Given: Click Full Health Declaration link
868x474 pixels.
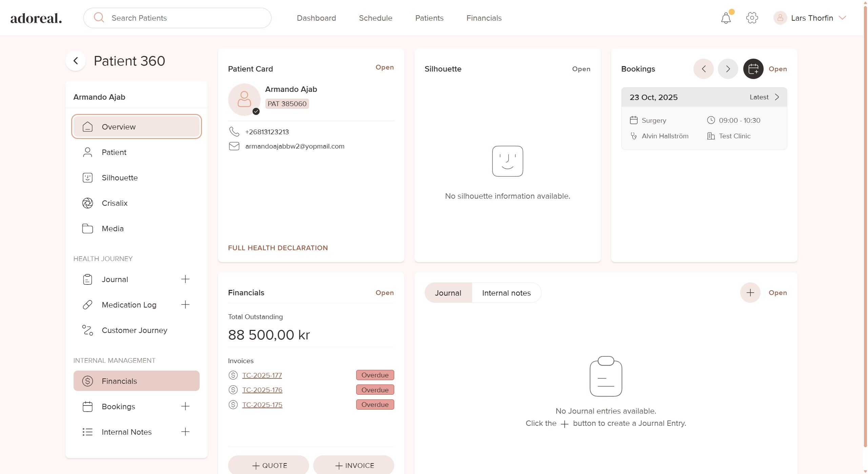Looking at the screenshot, I should click(278, 248).
